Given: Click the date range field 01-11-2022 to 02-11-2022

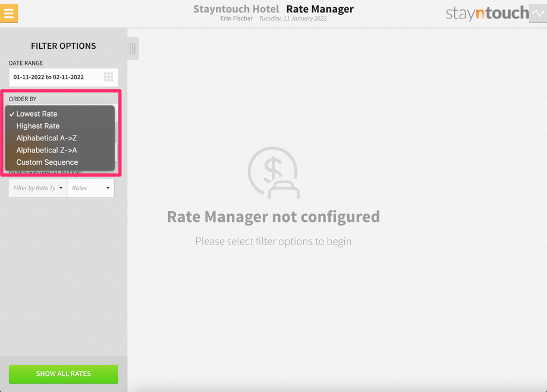Looking at the screenshot, I should [x=64, y=77].
